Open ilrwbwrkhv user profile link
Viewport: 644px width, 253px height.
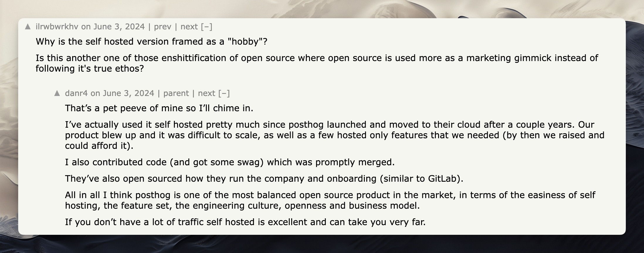click(57, 27)
